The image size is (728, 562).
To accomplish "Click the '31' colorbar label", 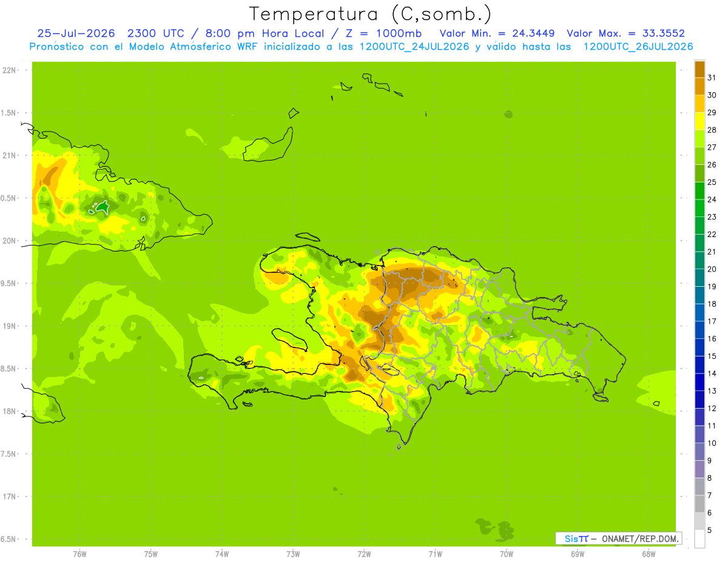I will tap(712, 78).
